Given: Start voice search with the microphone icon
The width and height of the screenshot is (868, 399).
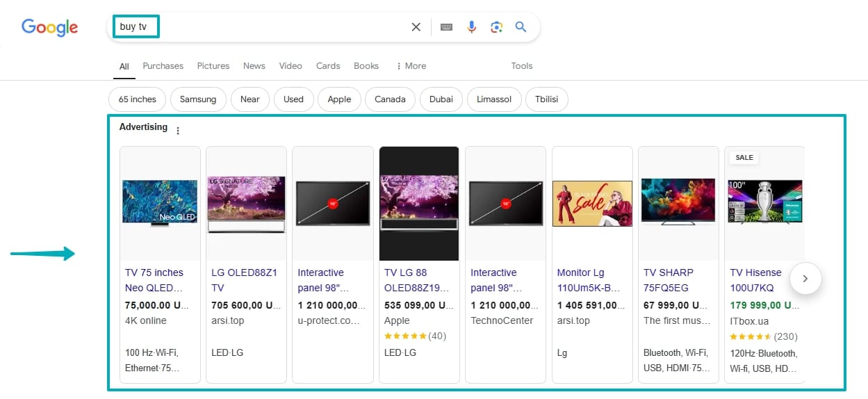Looking at the screenshot, I should click(472, 27).
